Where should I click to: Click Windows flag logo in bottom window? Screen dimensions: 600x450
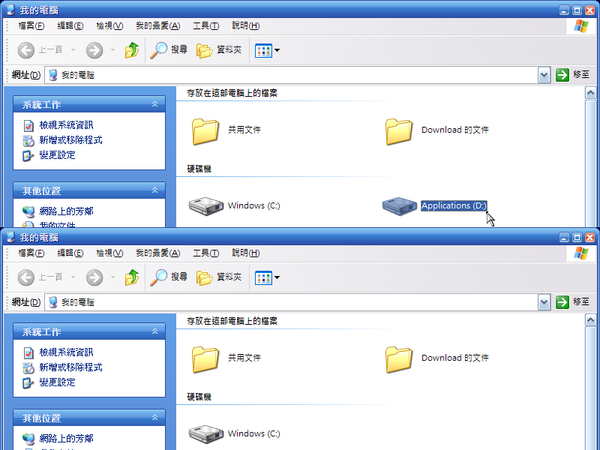tap(581, 253)
